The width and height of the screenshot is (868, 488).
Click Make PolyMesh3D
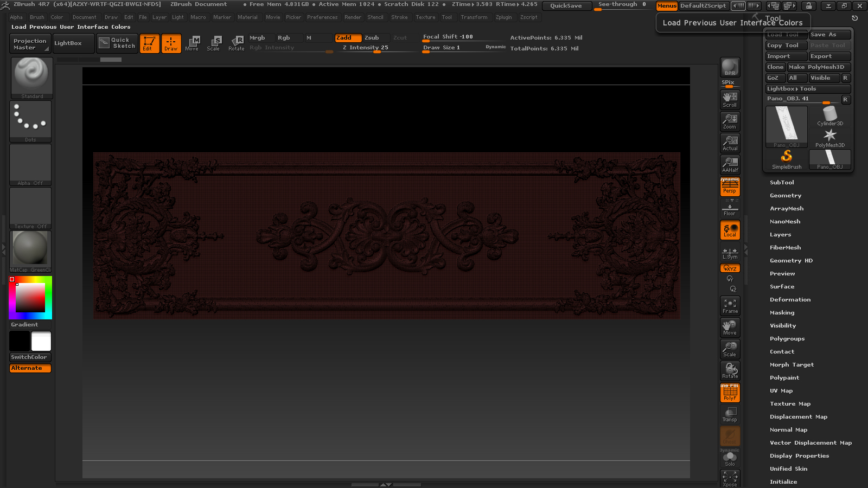pos(819,67)
